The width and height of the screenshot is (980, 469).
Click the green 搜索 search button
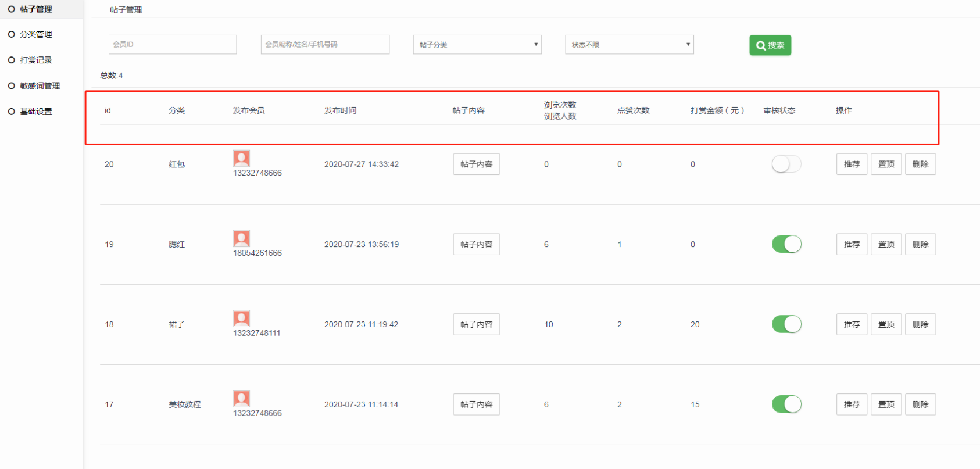pos(770,45)
